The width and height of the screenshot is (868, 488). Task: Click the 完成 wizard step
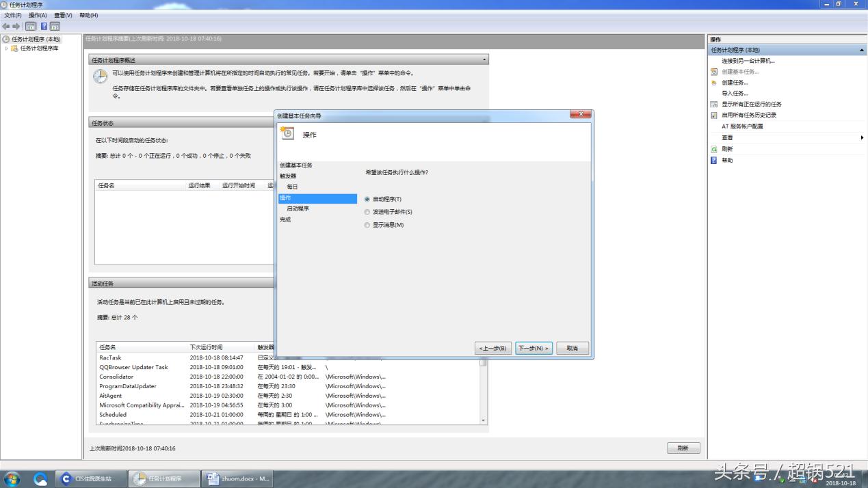(285, 220)
